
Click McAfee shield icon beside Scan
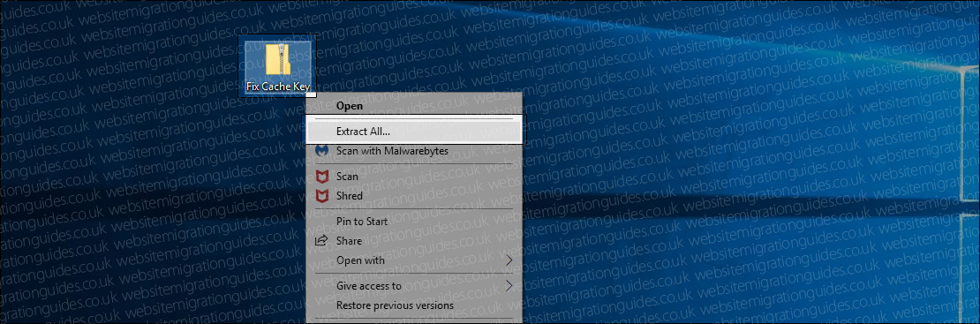tap(321, 177)
